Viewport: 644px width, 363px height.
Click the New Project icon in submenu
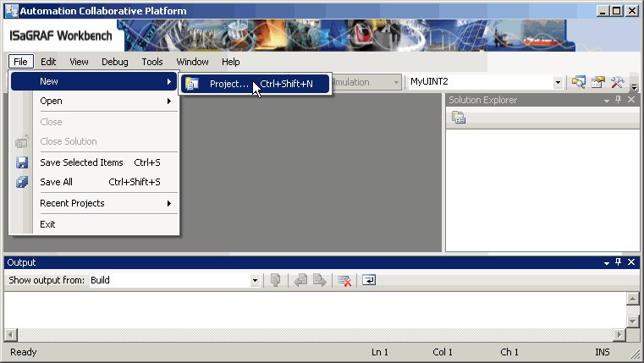pyautogui.click(x=192, y=84)
